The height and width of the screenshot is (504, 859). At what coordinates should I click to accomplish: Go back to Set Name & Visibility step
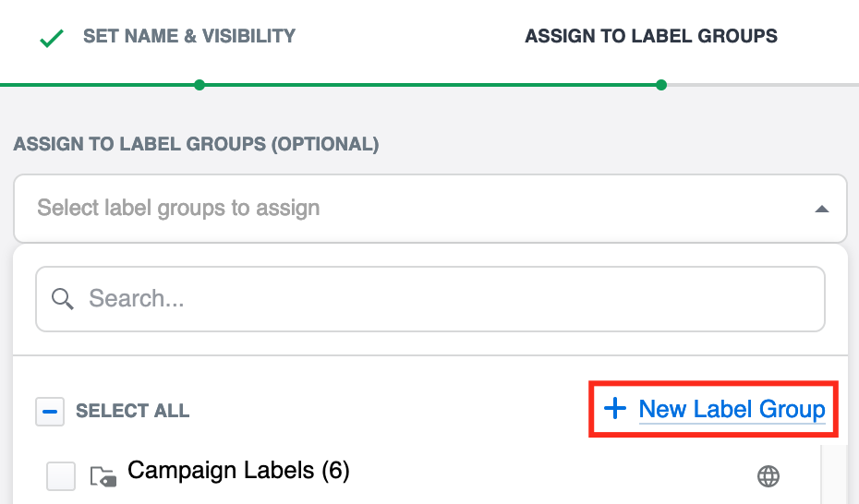tap(188, 37)
